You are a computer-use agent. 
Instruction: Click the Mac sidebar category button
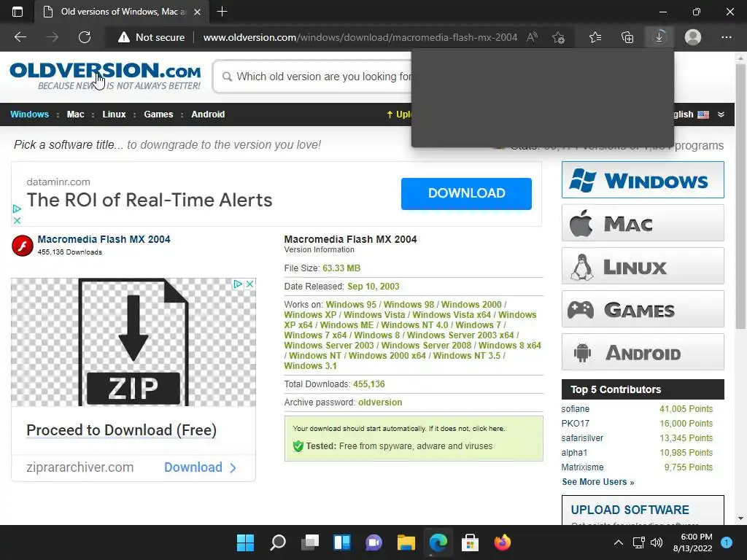[643, 223]
